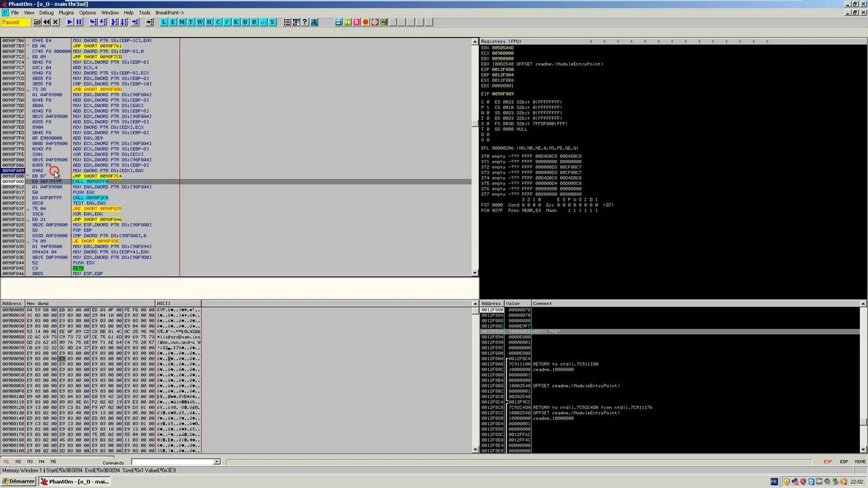Viewport: 868px width, 488px height.
Task: Expand the Command bar dropdown
Action: pyautogui.click(x=216, y=462)
